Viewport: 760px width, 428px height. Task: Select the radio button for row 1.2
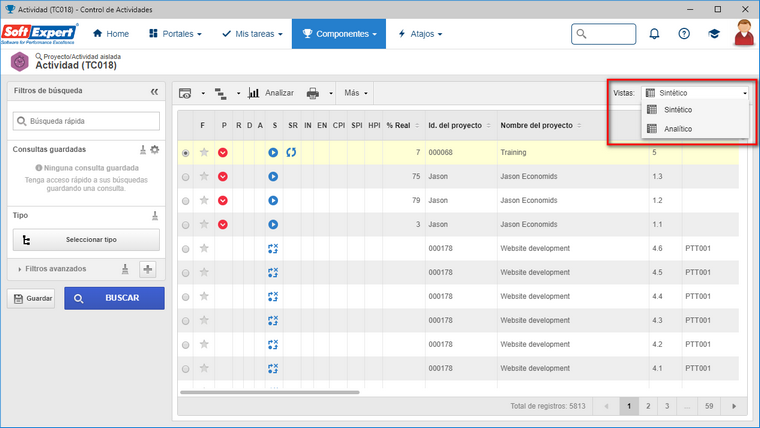pyautogui.click(x=186, y=201)
